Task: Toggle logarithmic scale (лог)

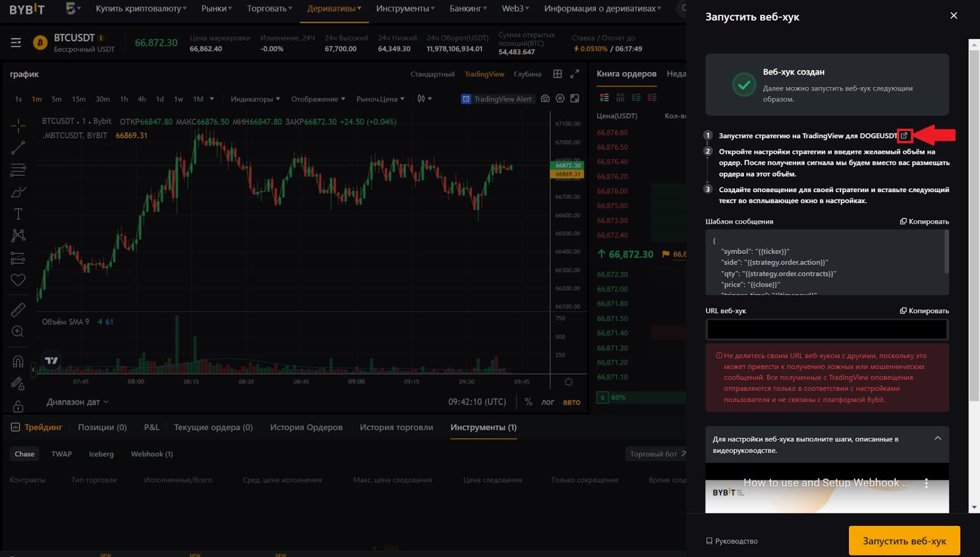Action: (x=548, y=402)
